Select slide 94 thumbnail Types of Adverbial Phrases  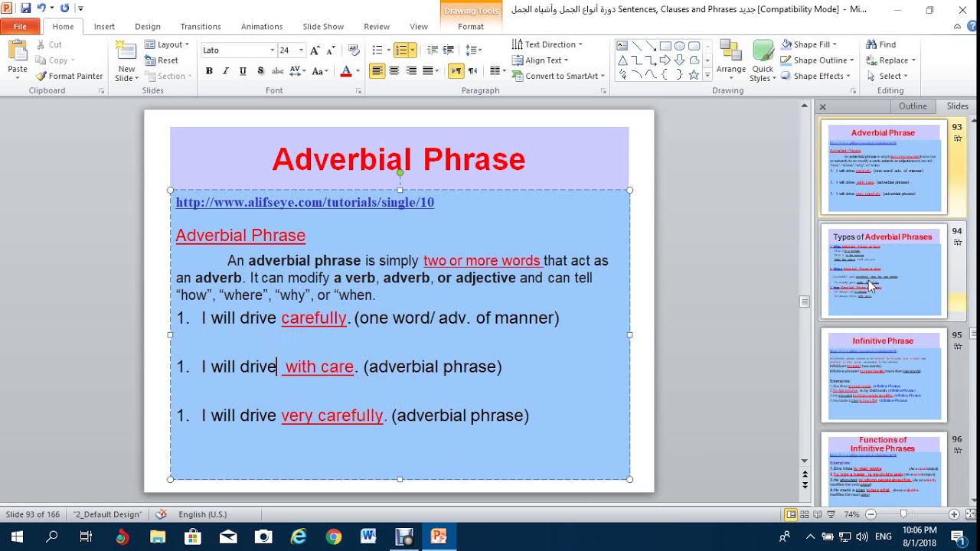(x=884, y=272)
